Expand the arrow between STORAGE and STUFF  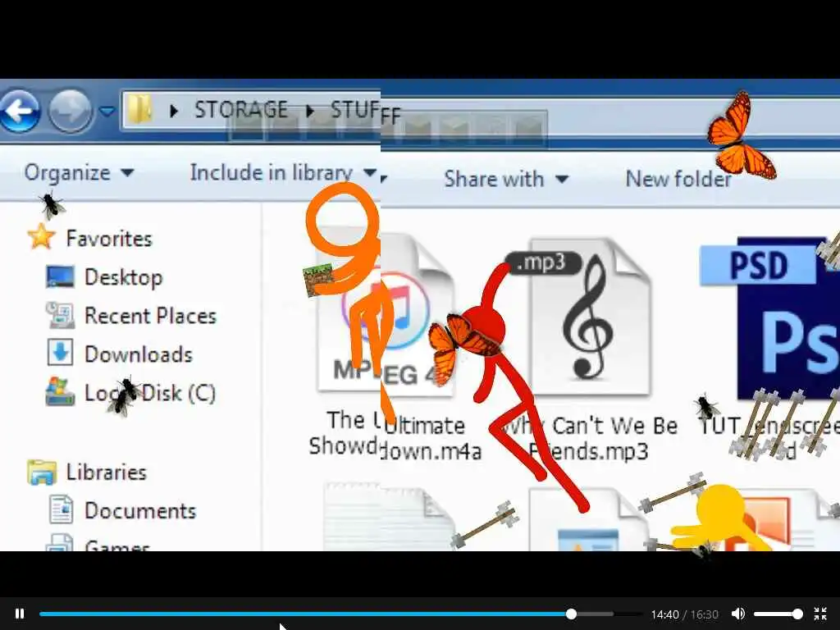coord(309,111)
